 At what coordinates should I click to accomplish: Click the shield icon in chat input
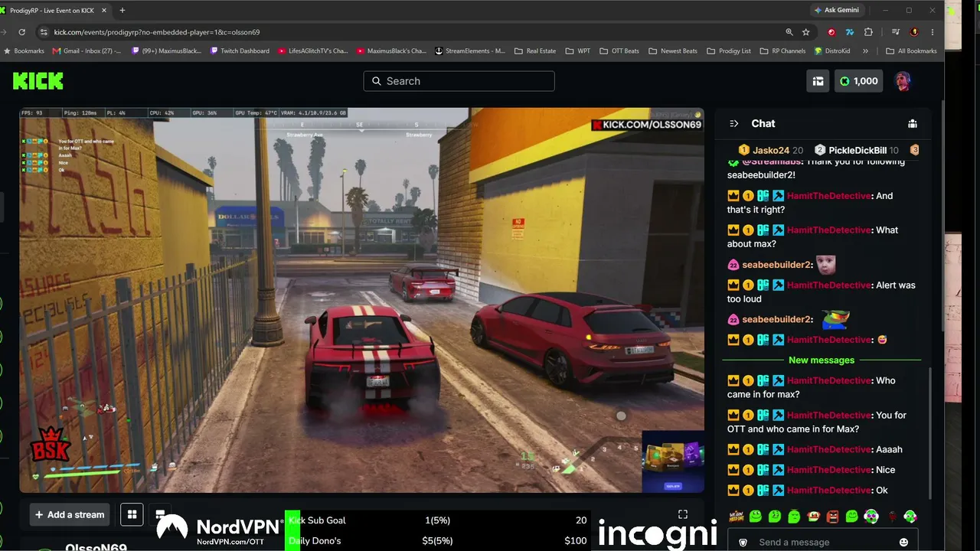(743, 542)
